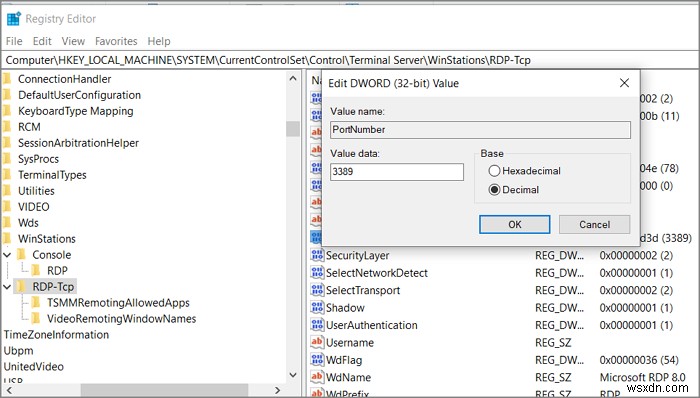Select the KeyboardType Mapping key
Screen dimensions: 700x398
pyautogui.click(x=76, y=111)
